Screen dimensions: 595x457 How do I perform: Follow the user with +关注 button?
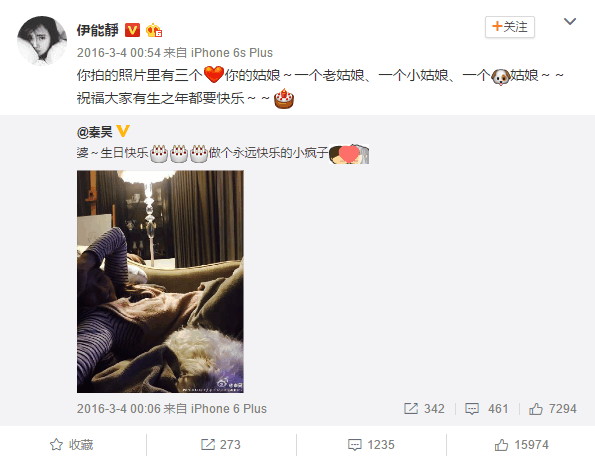[x=510, y=27]
